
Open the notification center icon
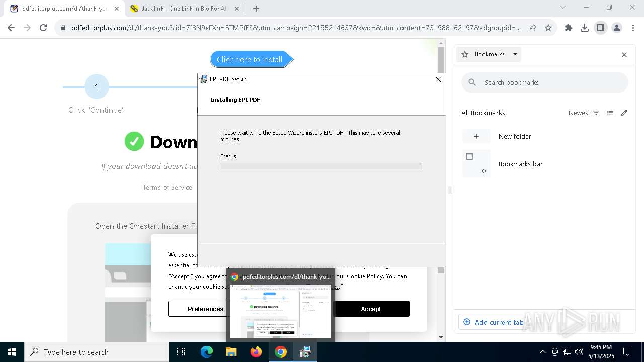pos(627,352)
